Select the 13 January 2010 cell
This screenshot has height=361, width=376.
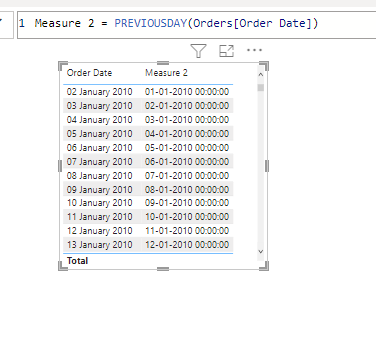tap(99, 245)
